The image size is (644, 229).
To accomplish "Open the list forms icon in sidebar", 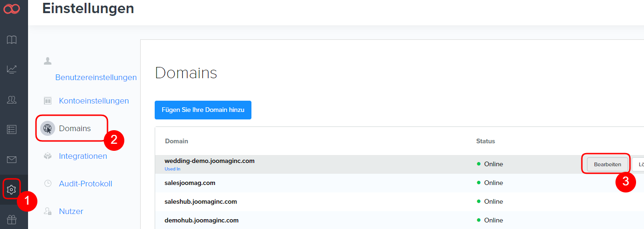I will pos(12,129).
